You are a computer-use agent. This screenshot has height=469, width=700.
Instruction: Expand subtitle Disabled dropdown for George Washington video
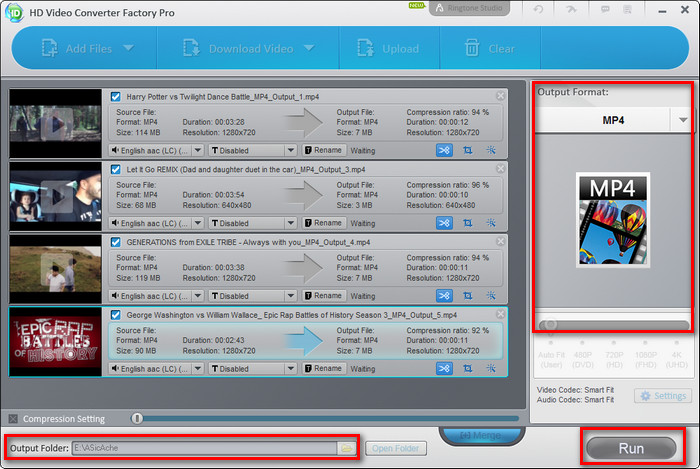point(291,369)
